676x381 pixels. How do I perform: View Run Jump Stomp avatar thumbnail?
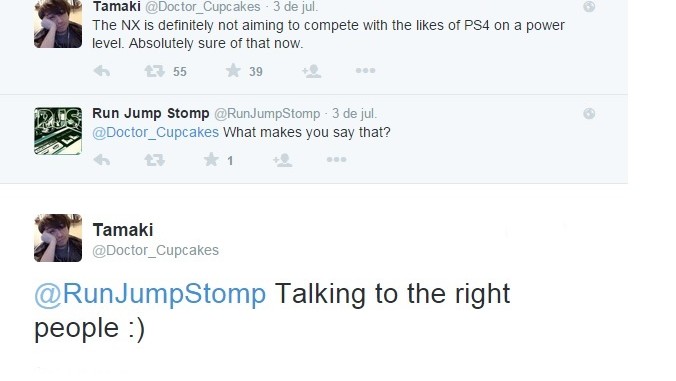pyautogui.click(x=58, y=131)
